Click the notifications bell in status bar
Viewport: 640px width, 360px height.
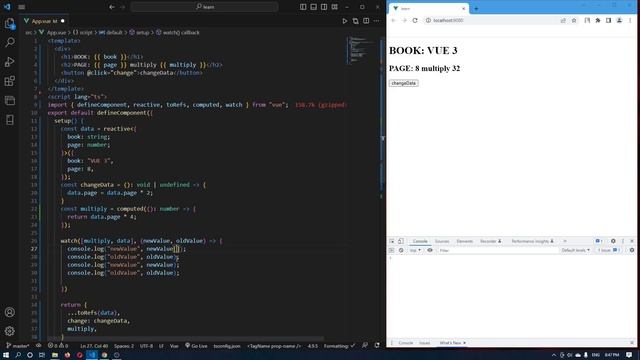tap(377, 346)
